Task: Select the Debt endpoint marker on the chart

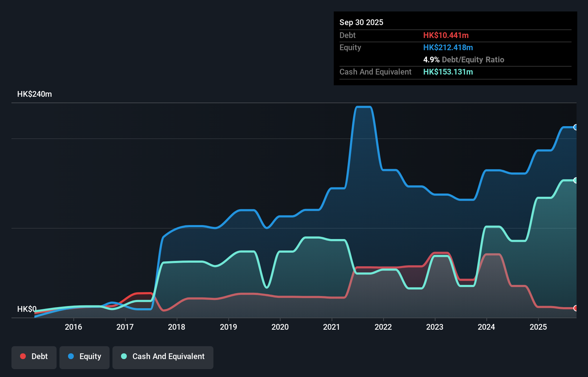Action: 575,307
